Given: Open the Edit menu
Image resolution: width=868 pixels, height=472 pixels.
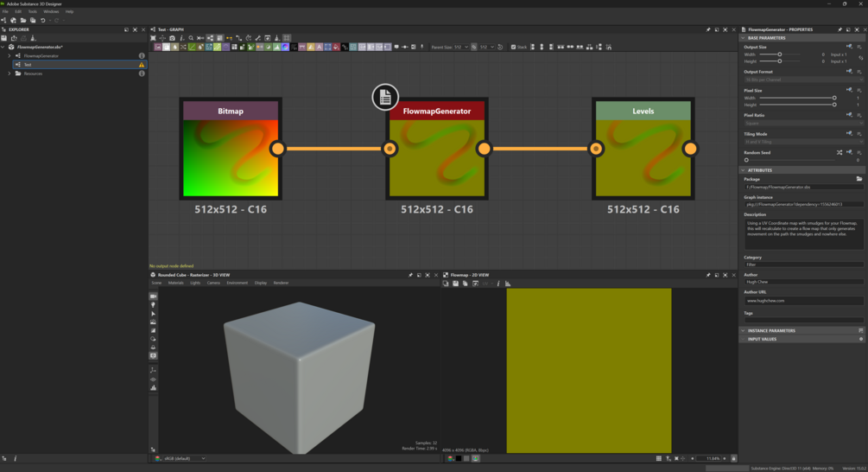Looking at the screenshot, I should coord(18,11).
